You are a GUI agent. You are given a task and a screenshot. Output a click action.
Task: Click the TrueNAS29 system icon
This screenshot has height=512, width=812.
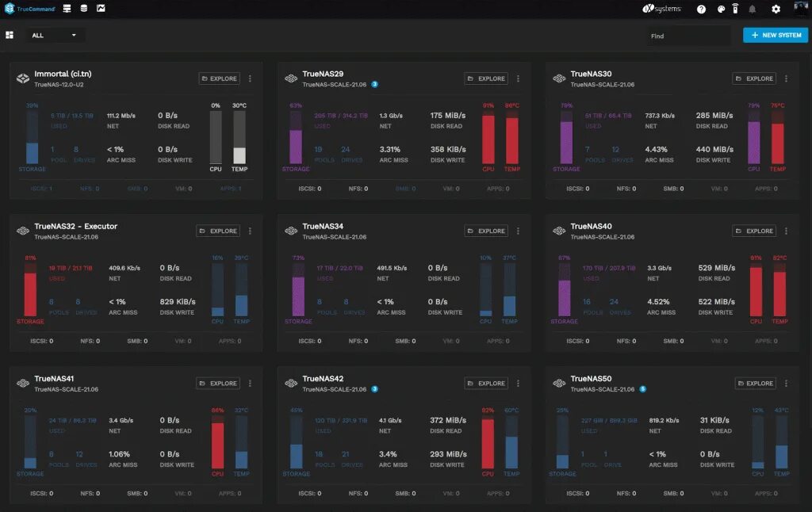tap(291, 78)
